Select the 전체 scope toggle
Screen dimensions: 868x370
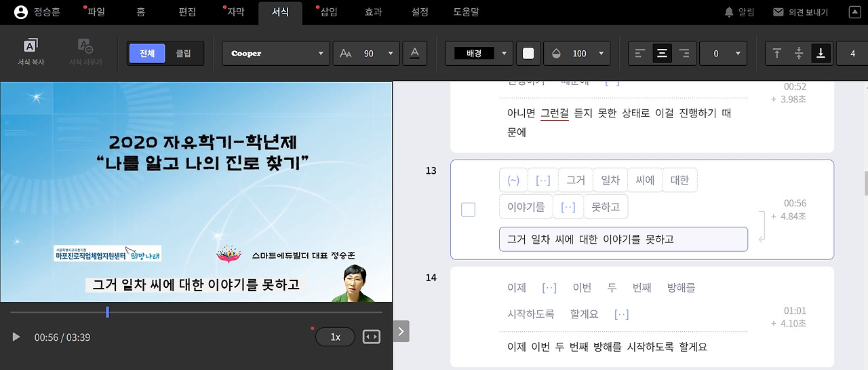(x=147, y=54)
